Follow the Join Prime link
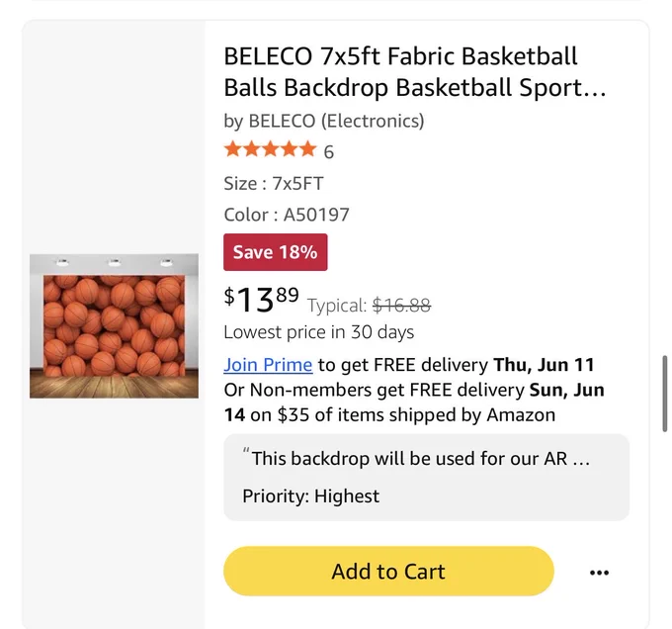The width and height of the screenshot is (672, 629). point(268,365)
